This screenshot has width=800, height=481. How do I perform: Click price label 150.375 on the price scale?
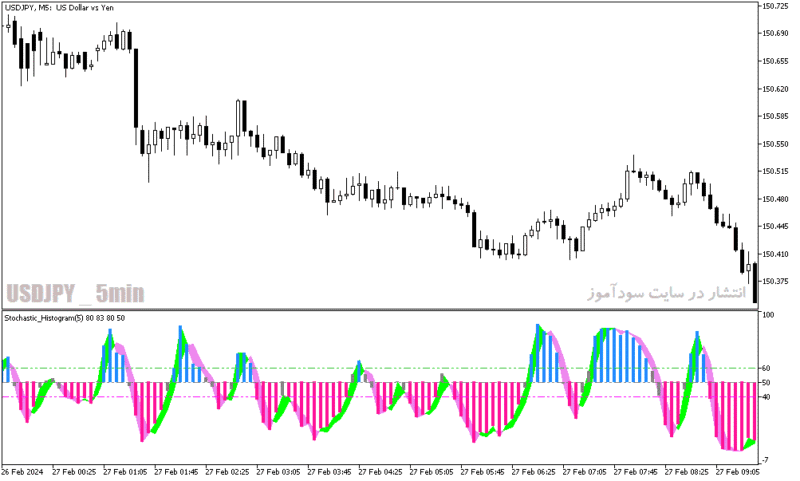point(776,282)
